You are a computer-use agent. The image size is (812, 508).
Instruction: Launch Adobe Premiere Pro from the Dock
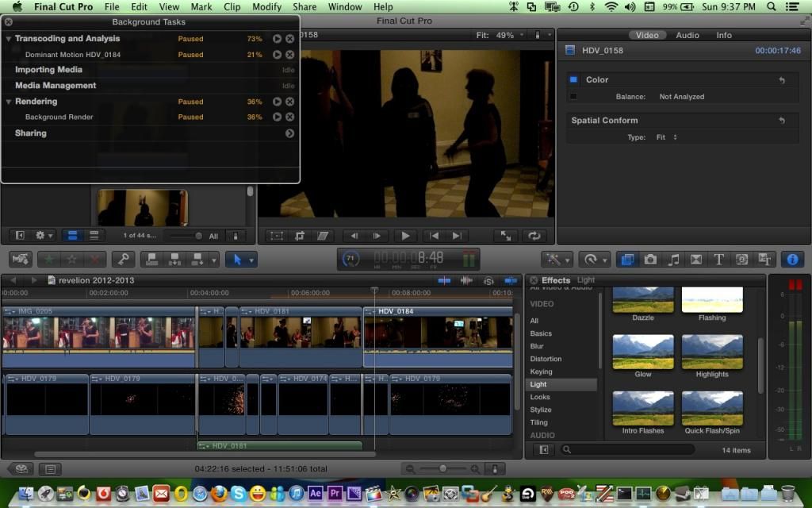[x=335, y=493]
